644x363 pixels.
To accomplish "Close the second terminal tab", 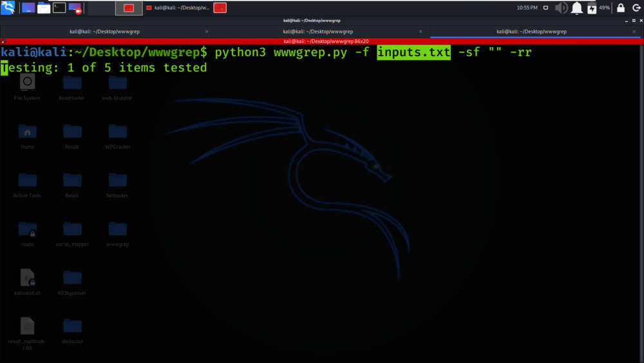I will [421, 32].
